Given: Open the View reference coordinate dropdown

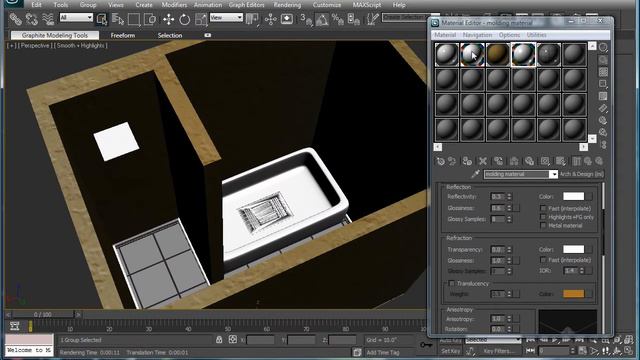Looking at the screenshot, I should pyautogui.click(x=226, y=17).
